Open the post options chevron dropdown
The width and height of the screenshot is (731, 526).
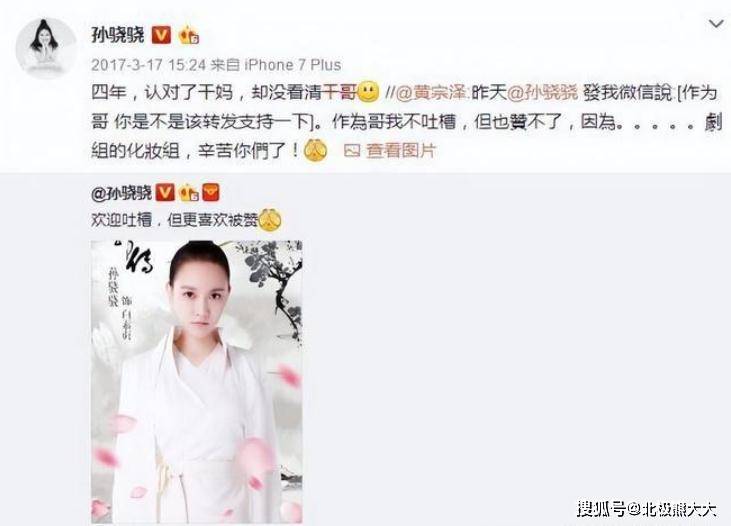click(x=716, y=24)
